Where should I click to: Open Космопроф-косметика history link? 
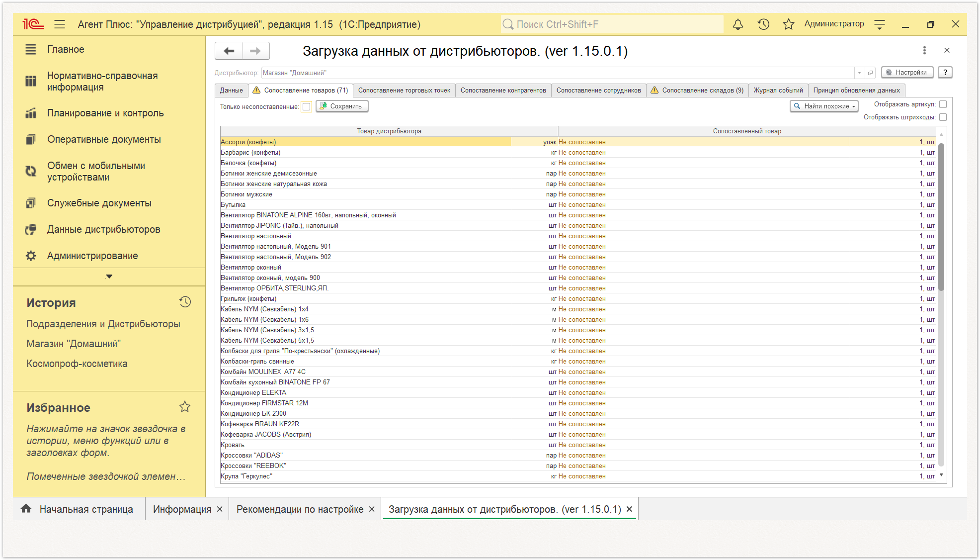77,364
